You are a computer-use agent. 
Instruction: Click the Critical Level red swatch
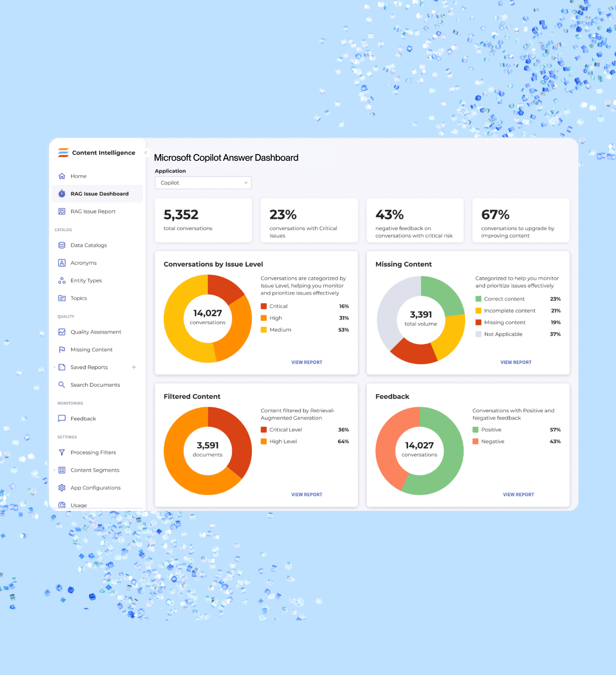coord(263,430)
